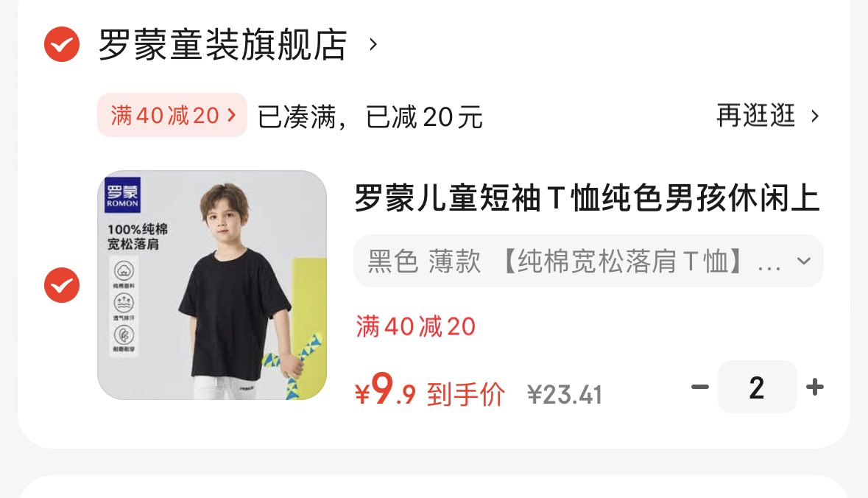Deselect the black T-shirt item checkbox
This screenshot has height=498, width=868.
tap(61, 285)
